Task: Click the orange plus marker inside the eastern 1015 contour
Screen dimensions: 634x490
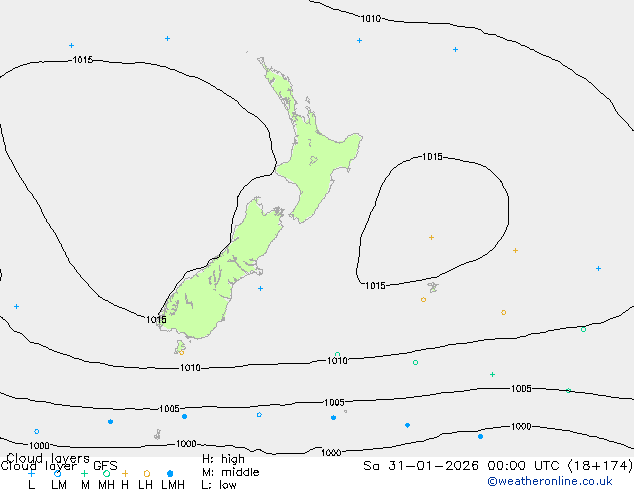Action: click(x=431, y=237)
